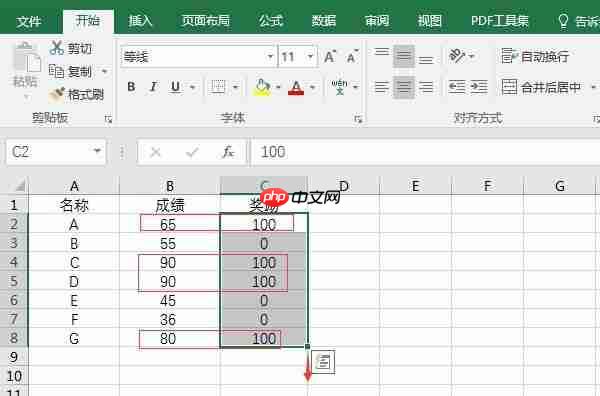Center text horizontally

pyautogui.click(x=404, y=87)
